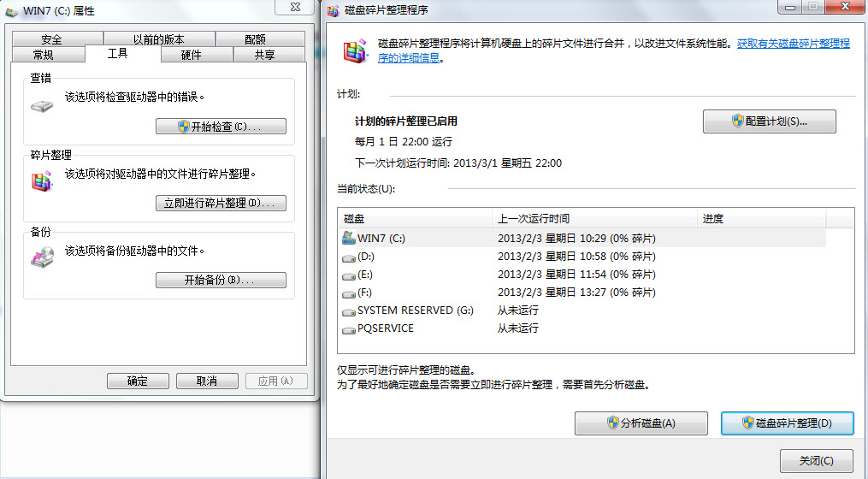
Task: Click the 2013/2/3 星期日 11:54 run time
Action: pos(576,274)
